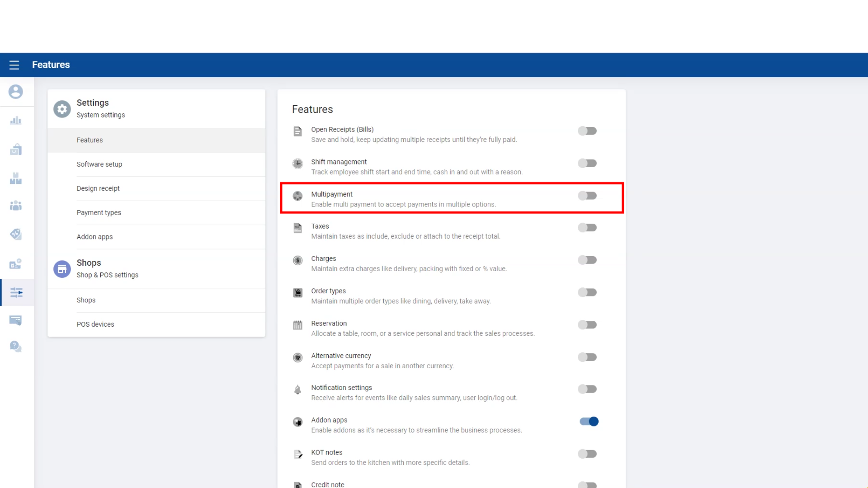Click the discount tag sidebar icon
The height and width of the screenshot is (488, 868).
[15, 234]
